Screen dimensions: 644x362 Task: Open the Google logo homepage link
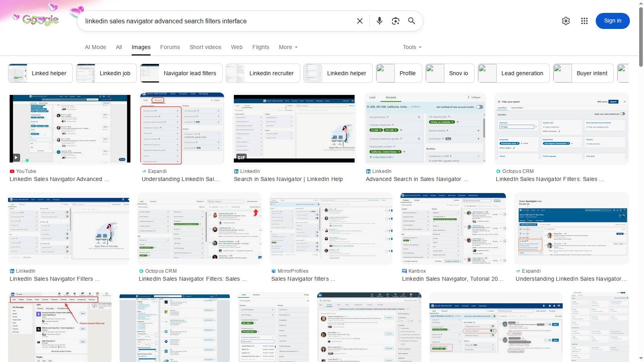click(x=40, y=20)
